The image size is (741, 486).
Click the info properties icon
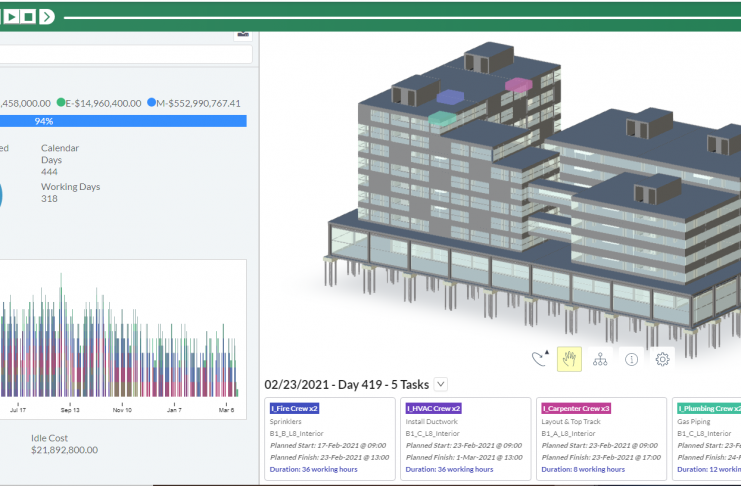tap(631, 359)
